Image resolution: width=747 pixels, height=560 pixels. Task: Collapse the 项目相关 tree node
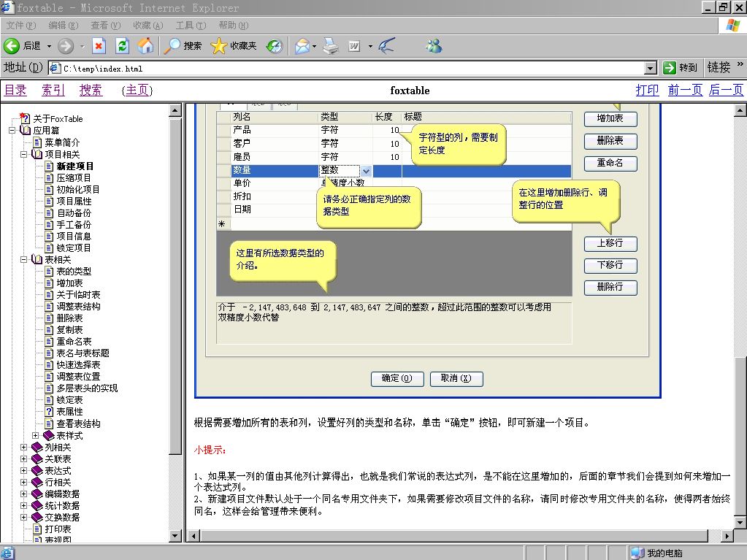[x=24, y=154]
